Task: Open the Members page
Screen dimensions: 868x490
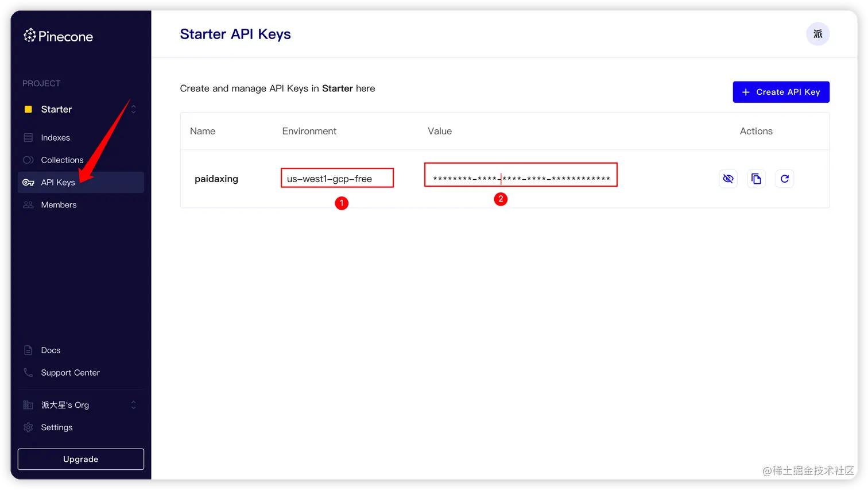Action: click(81, 205)
